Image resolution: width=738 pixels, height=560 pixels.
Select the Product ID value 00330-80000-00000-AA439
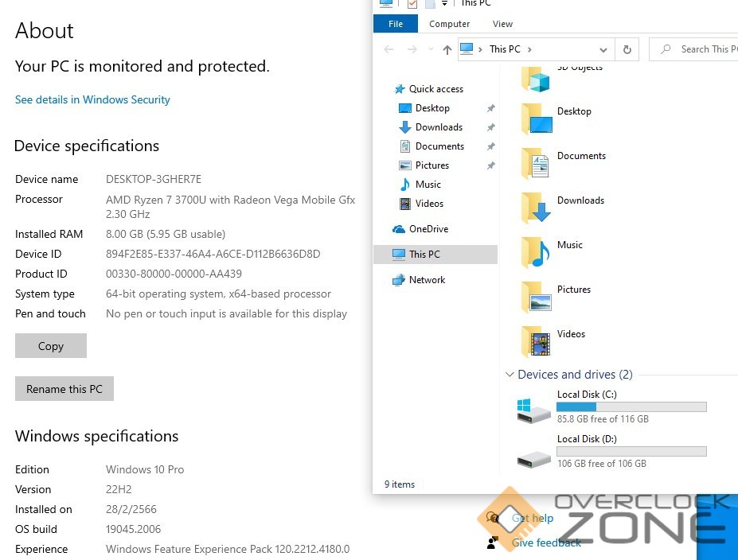tap(174, 274)
